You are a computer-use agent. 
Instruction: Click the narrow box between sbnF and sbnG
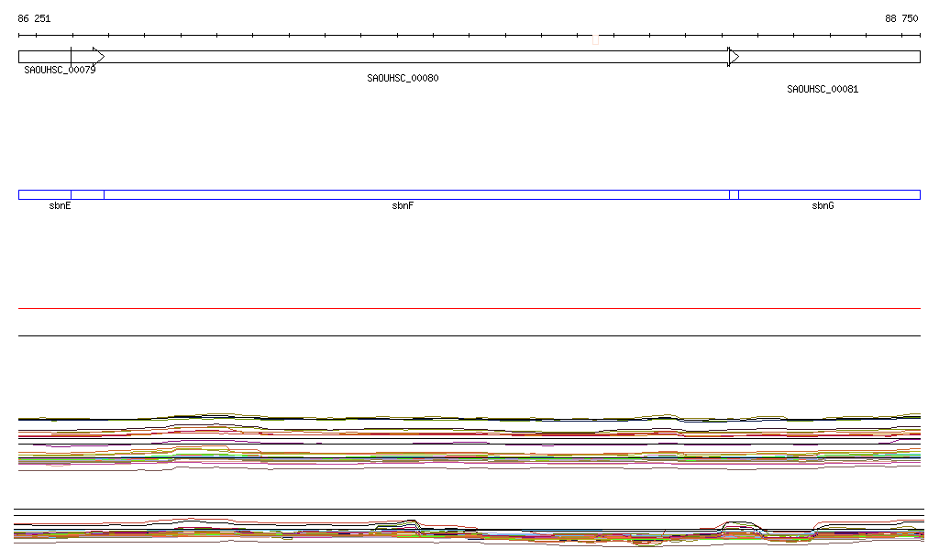tap(734, 194)
